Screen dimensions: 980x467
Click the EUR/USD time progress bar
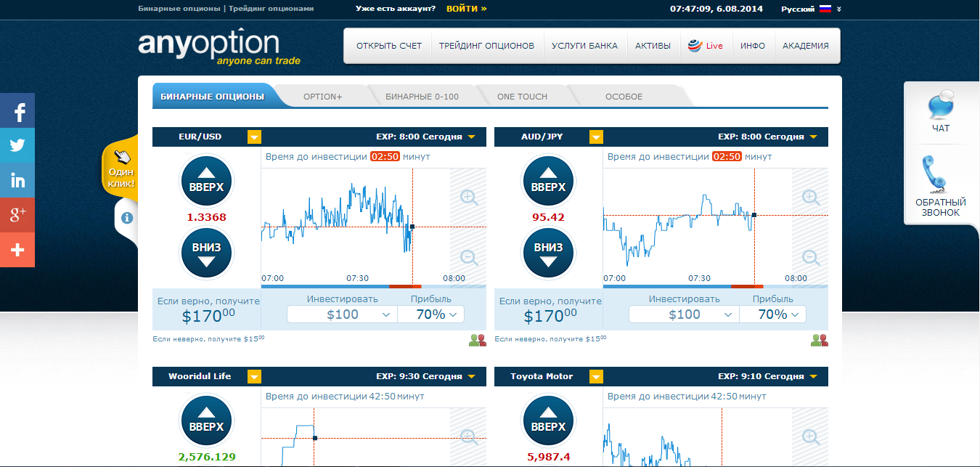click(x=373, y=287)
